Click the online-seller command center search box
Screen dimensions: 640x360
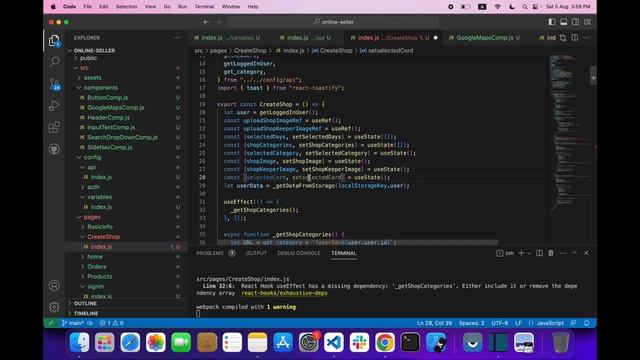[x=333, y=22]
